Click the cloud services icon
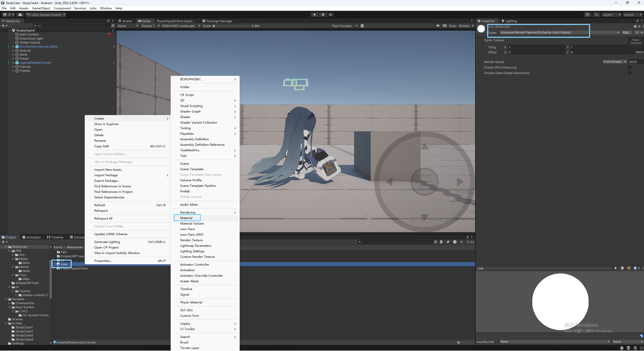 20,15
